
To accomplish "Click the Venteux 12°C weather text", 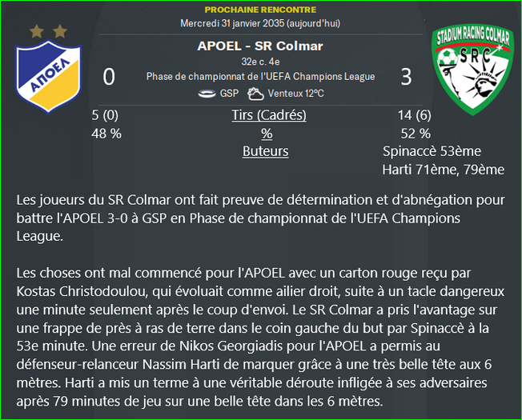I will click(295, 94).
